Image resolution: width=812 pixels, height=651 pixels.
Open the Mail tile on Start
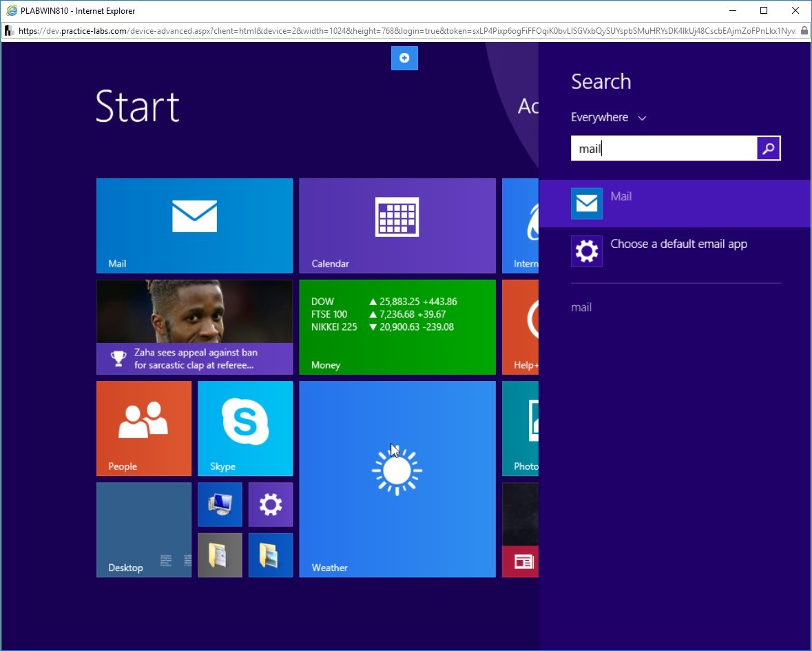[194, 225]
